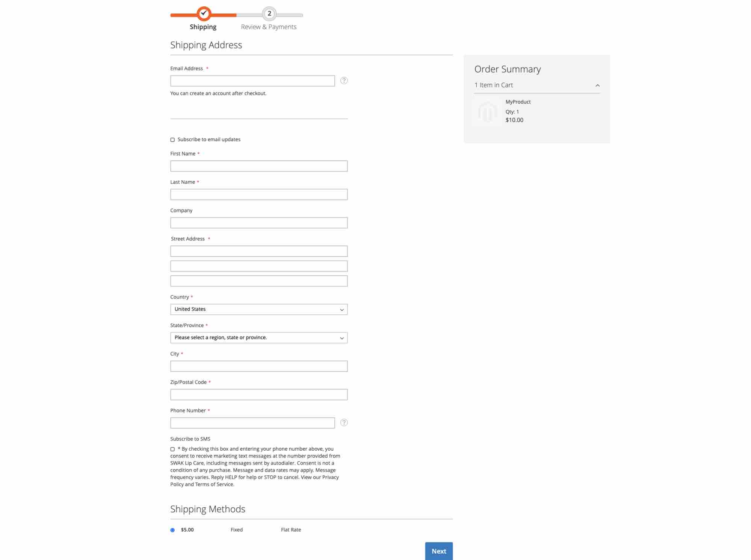Click the Country dropdown chevron arrow
751x560 pixels.
pos(341,309)
